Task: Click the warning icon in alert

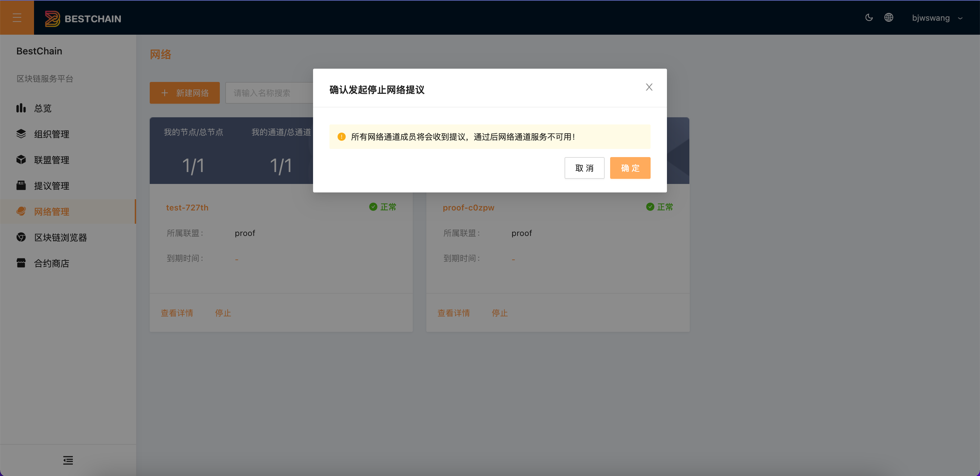Action: [342, 137]
